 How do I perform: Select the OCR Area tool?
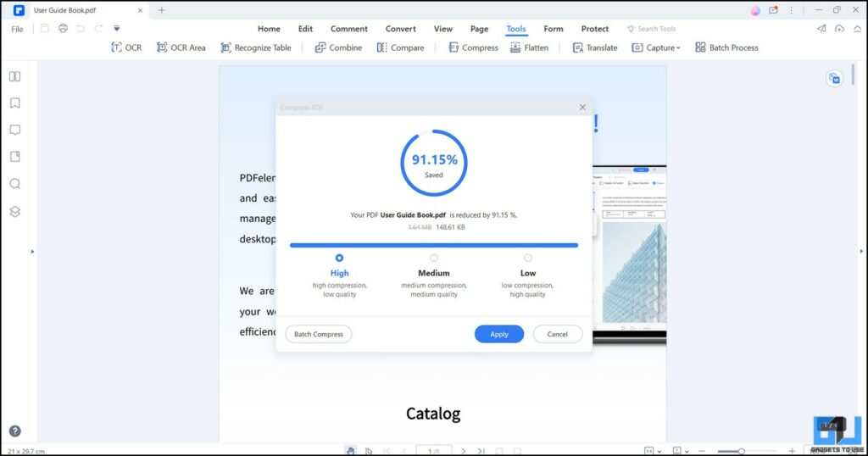coord(181,47)
